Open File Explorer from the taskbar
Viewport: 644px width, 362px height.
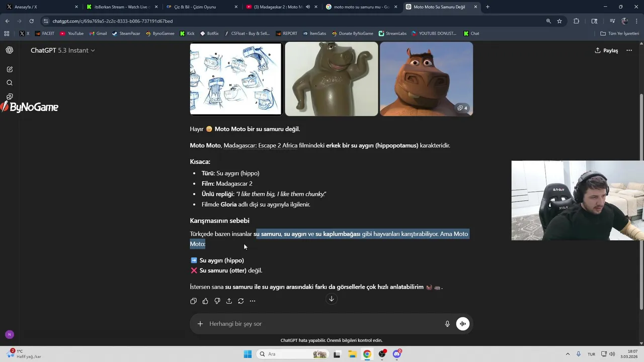pos(352,354)
